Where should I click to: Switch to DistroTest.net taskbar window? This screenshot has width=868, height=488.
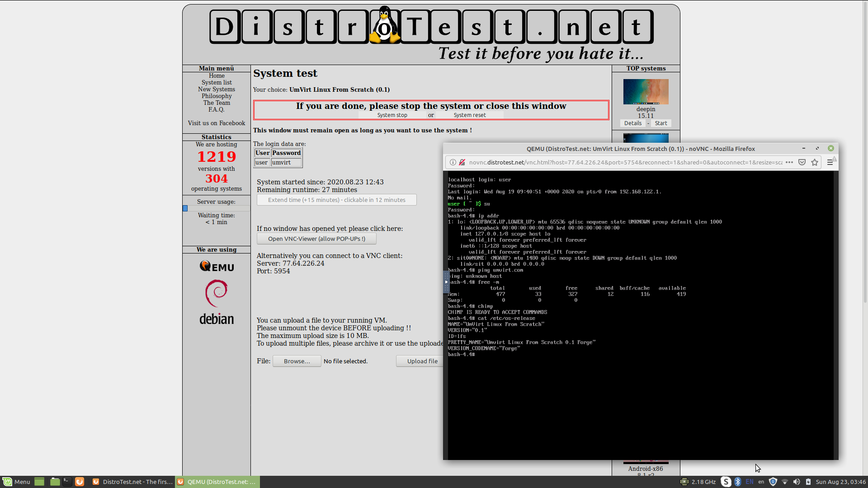(133, 482)
